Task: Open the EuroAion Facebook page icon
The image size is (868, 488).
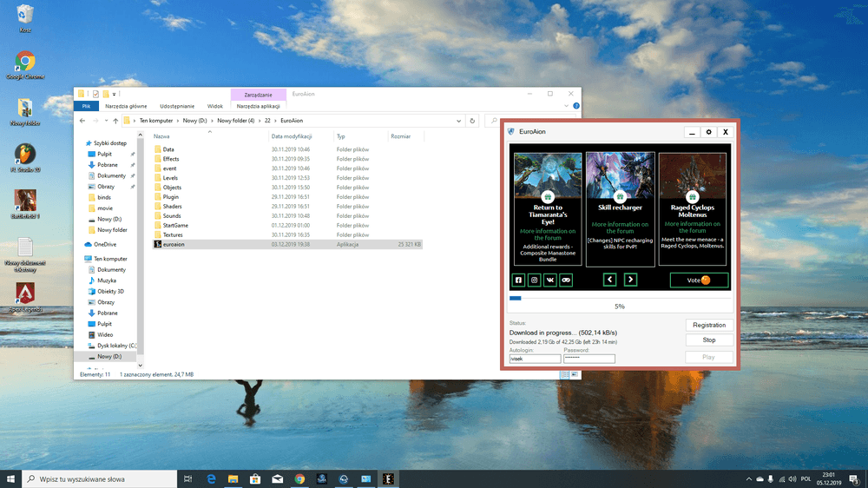Action: 519,280
